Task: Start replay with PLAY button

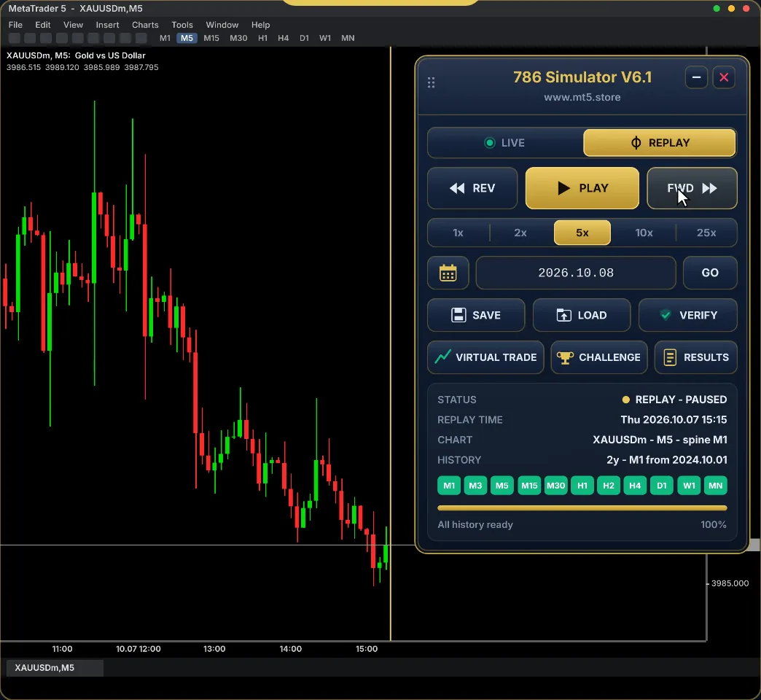Action: [x=582, y=188]
